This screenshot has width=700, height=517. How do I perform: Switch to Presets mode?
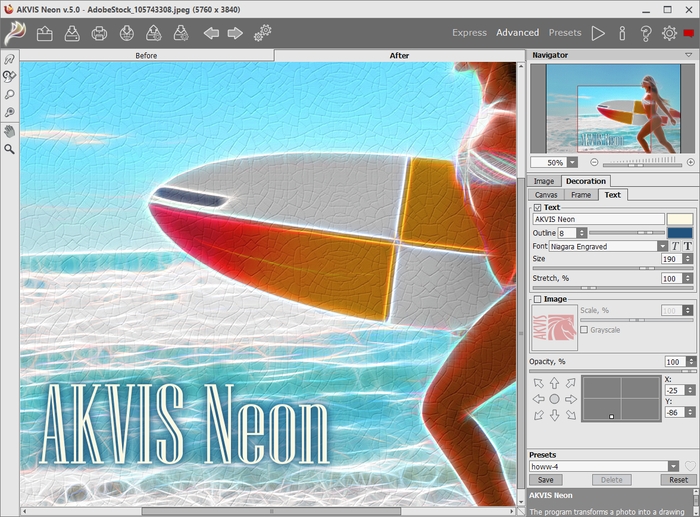point(565,33)
